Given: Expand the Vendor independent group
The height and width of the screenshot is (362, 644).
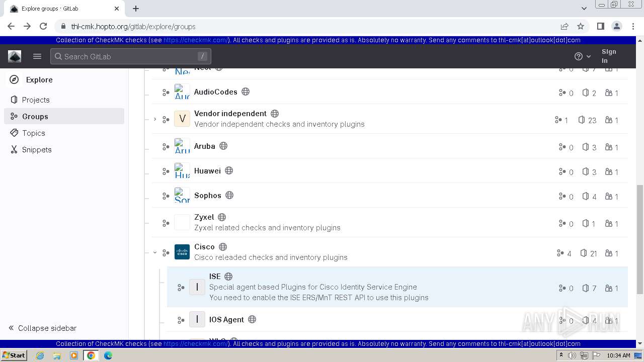Looking at the screenshot, I should [x=155, y=119].
